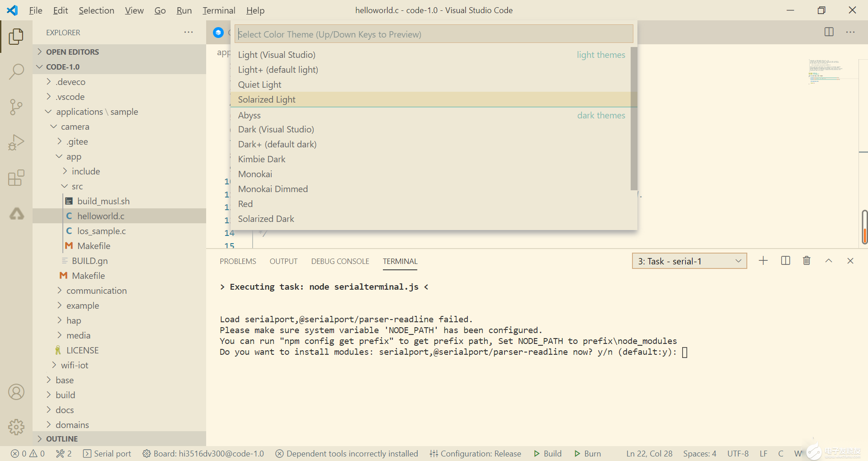868x461 pixels.
Task: Open los_sample.c file
Action: (x=119, y=230)
